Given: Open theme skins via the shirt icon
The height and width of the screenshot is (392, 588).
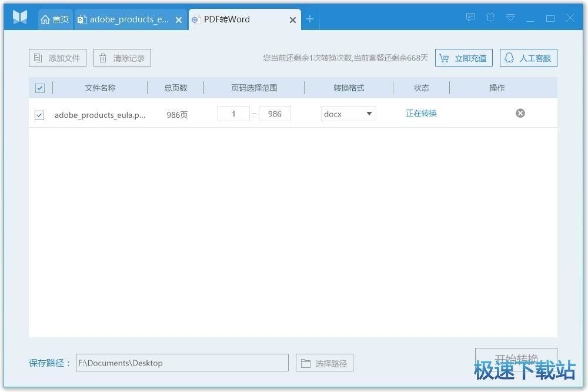Looking at the screenshot, I should pos(490,17).
